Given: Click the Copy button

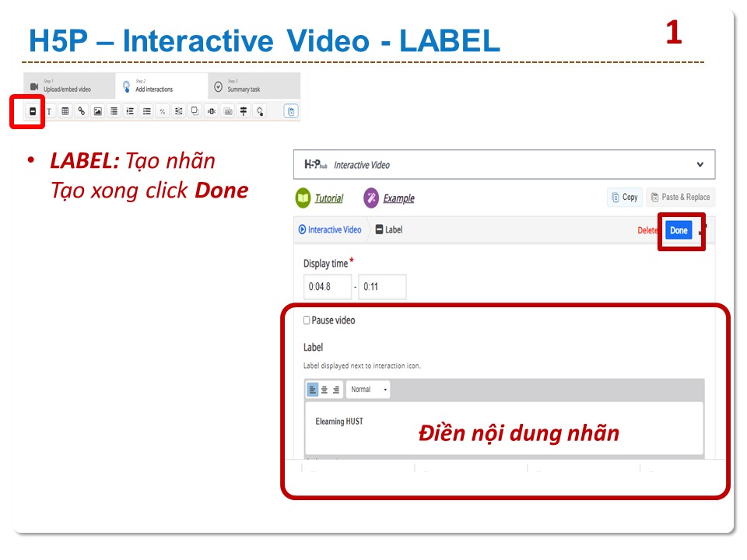Looking at the screenshot, I should 624,198.
